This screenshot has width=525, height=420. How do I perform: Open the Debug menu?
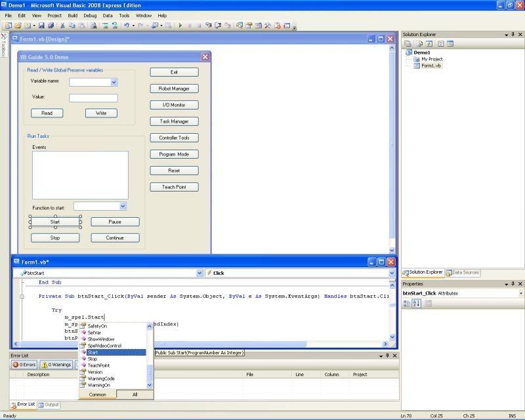89,15
